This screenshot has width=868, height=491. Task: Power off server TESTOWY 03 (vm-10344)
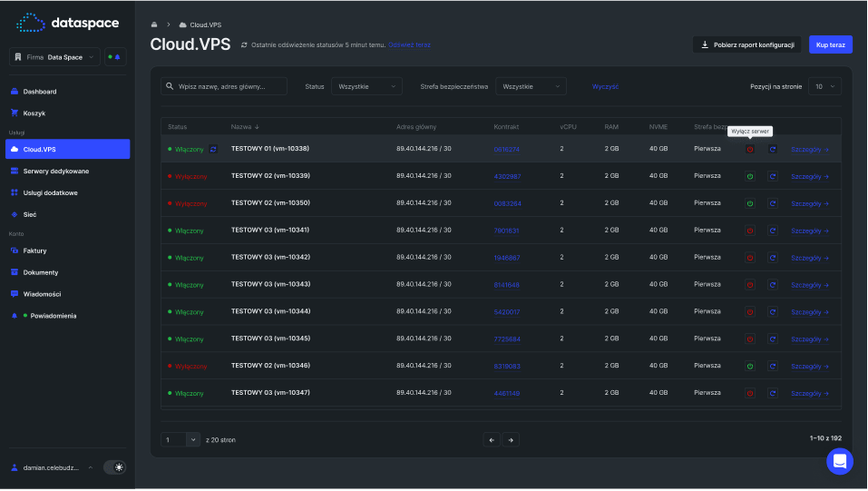(750, 312)
